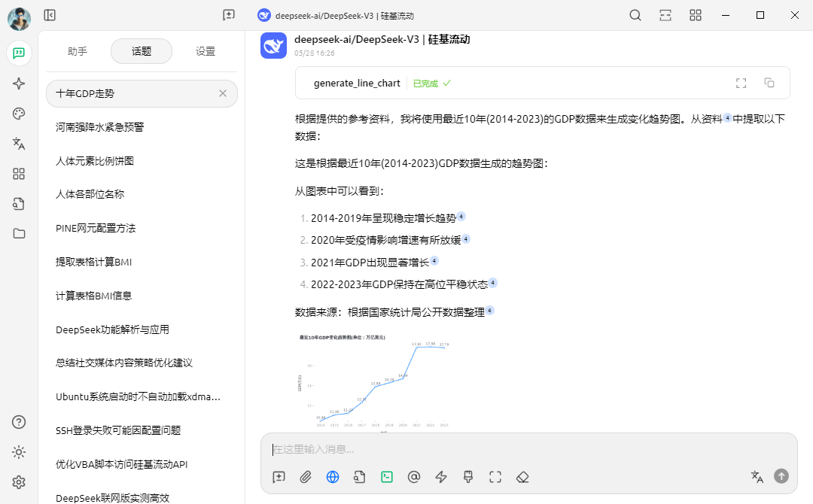Clear the messages with the eraser icon

[522, 477]
